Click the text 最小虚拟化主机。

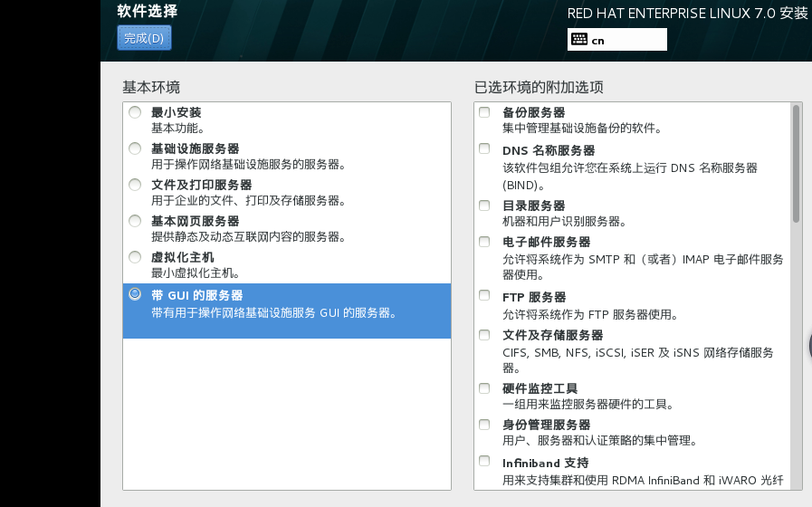(196, 273)
